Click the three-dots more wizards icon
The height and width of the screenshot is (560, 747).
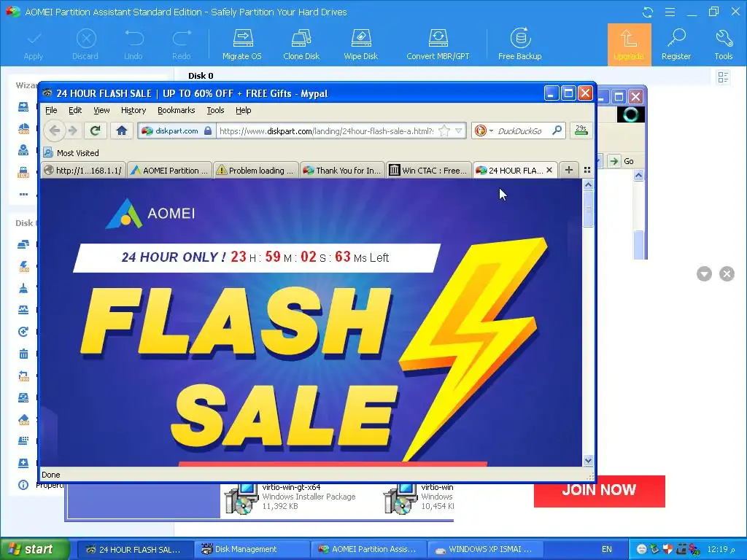coord(23,194)
